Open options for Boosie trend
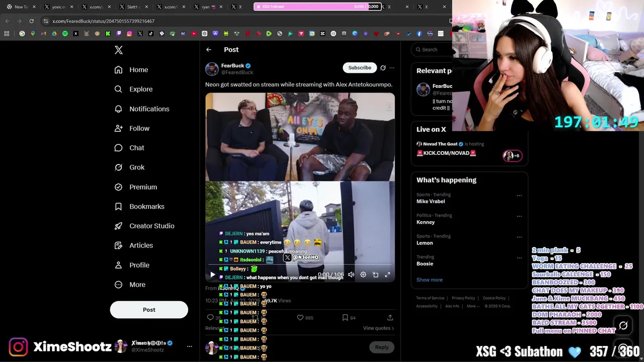 coord(519,257)
